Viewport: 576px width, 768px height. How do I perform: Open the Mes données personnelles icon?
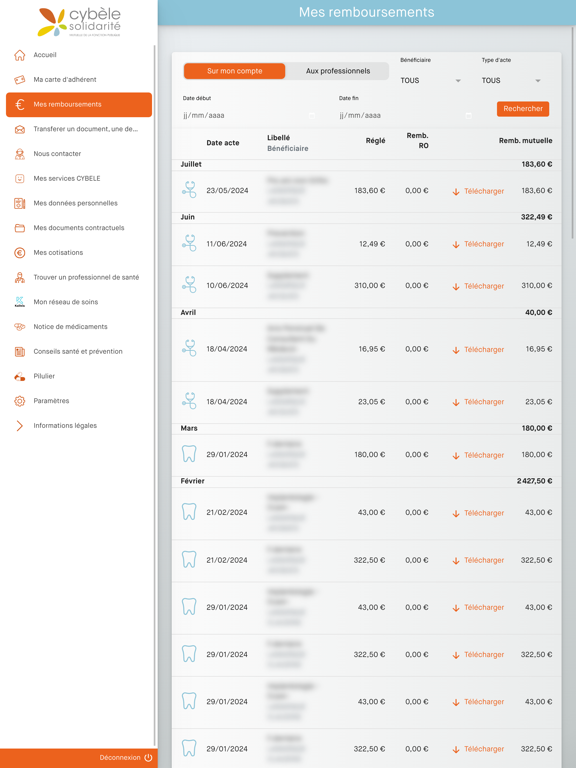coord(20,203)
